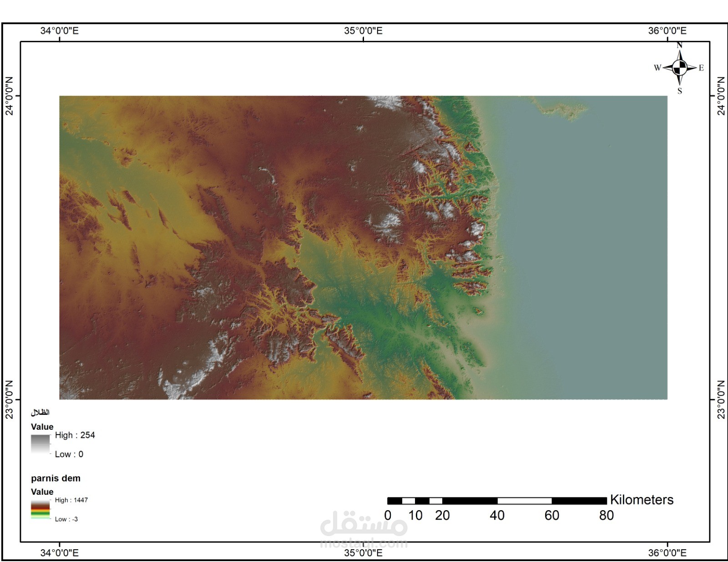Click the left 23°0'0"N latitude label
Viewport: 728px width, 562px height.
10,400
